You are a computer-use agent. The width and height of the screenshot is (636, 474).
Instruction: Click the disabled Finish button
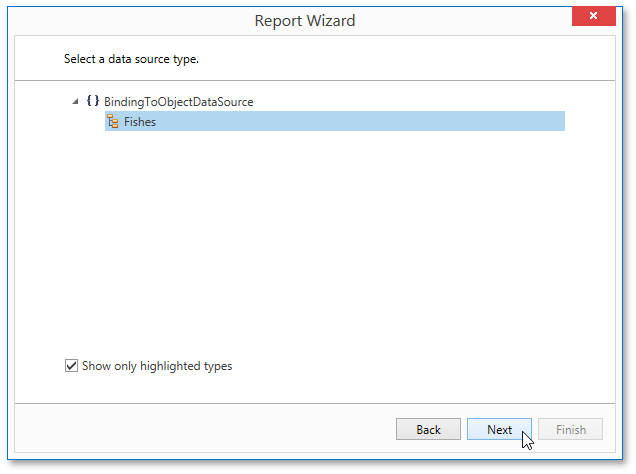click(570, 429)
